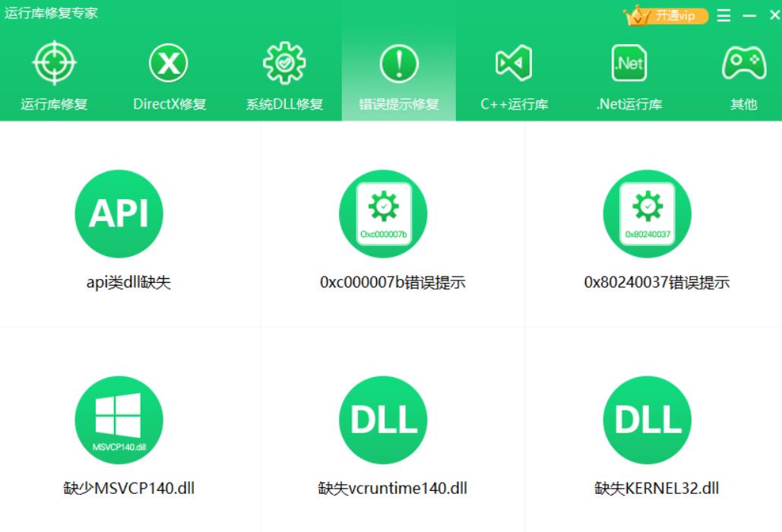
Task: Select the 错误提示修复 exclamation icon
Action: (399, 63)
